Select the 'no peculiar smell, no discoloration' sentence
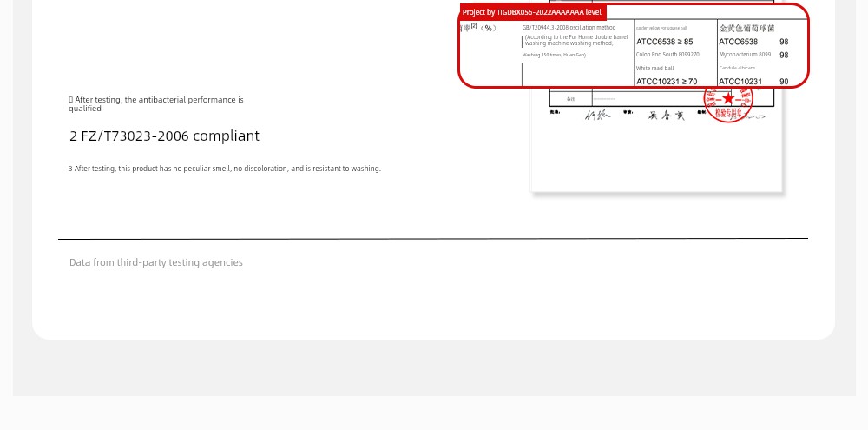The height and width of the screenshot is (430, 868). pyautogui.click(x=225, y=169)
